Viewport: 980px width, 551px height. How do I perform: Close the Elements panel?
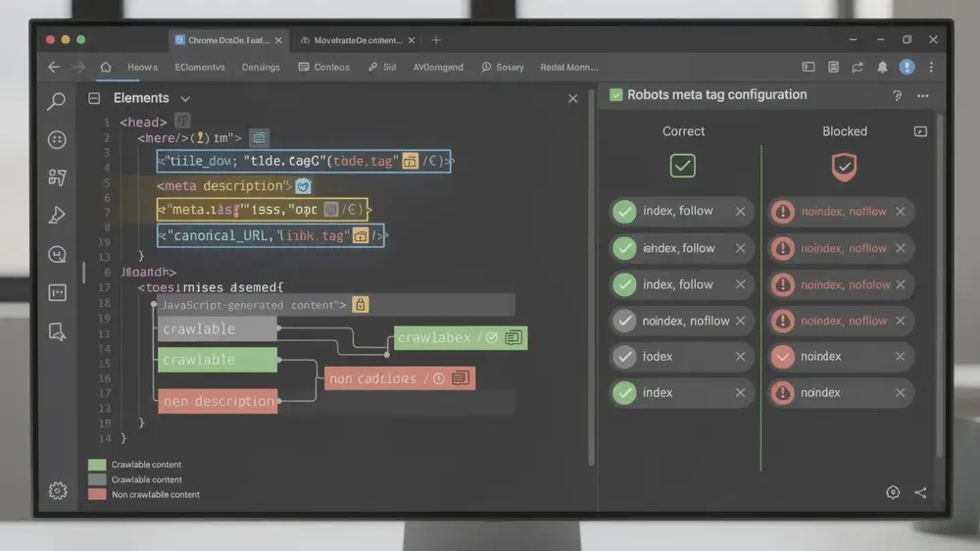tap(572, 99)
